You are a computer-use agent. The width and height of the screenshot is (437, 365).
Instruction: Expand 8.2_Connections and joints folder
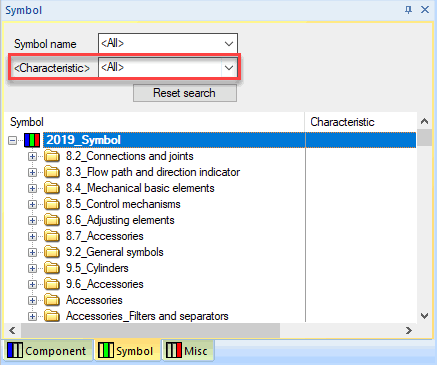[x=32, y=156]
